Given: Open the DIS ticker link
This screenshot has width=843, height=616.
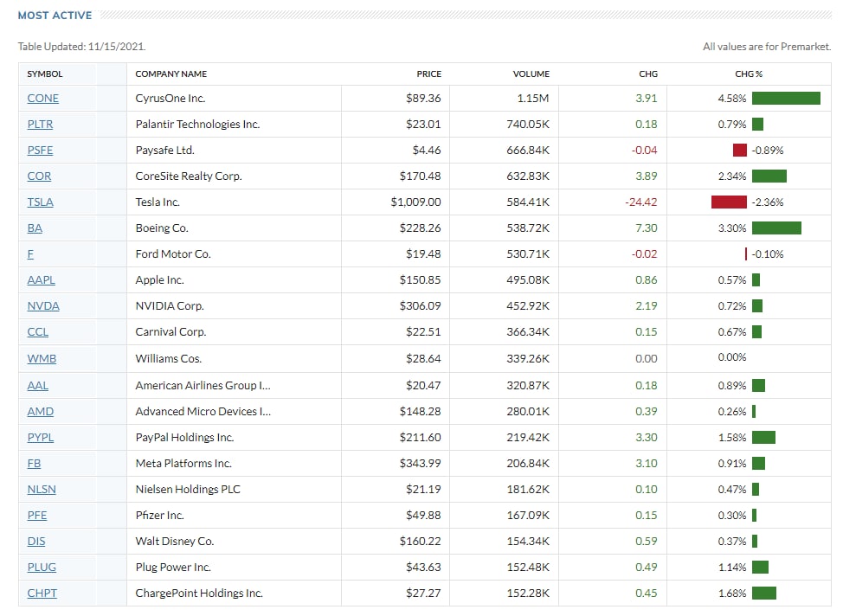Looking at the screenshot, I should click(x=36, y=542).
